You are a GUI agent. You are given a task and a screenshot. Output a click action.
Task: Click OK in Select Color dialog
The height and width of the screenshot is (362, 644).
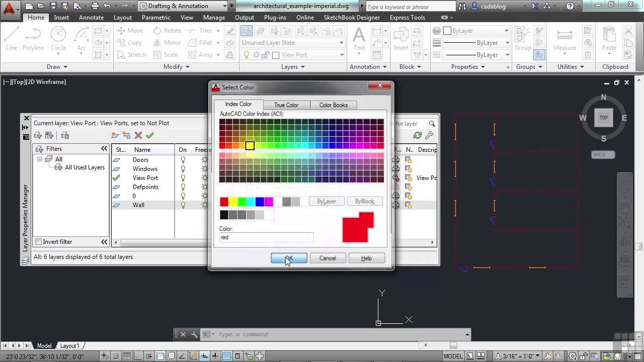289,258
